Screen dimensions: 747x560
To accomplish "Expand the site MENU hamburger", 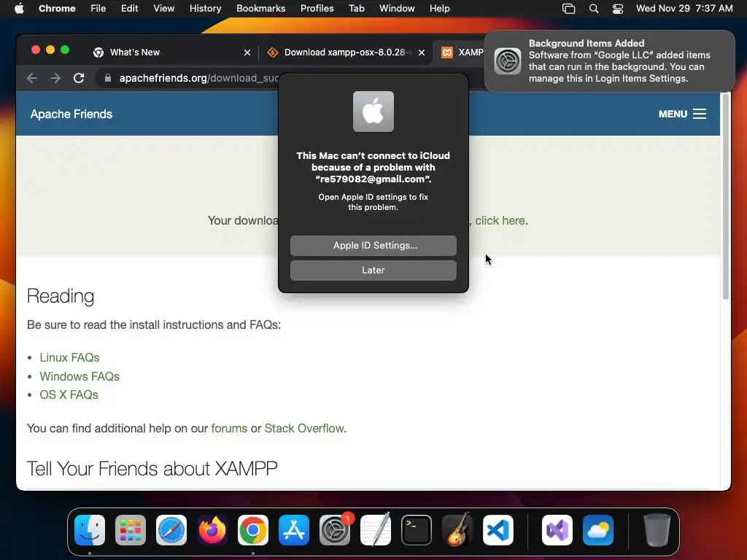I will (x=682, y=114).
